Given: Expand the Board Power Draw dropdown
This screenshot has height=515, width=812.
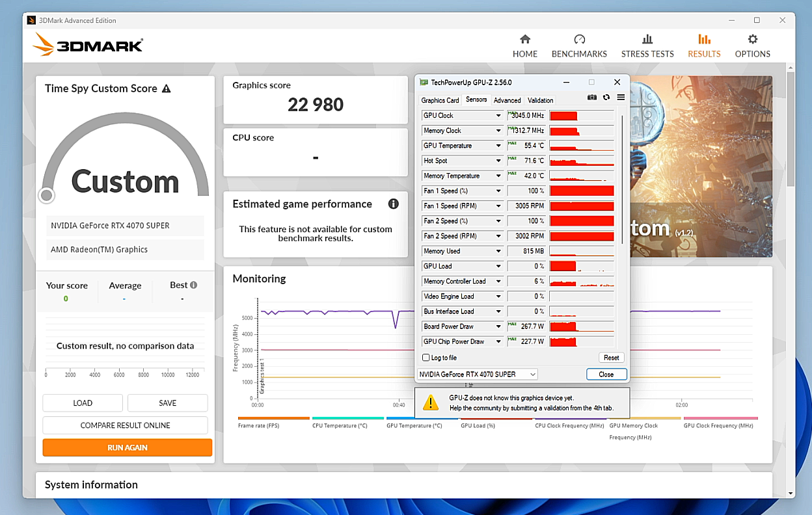Looking at the screenshot, I should coord(498,326).
